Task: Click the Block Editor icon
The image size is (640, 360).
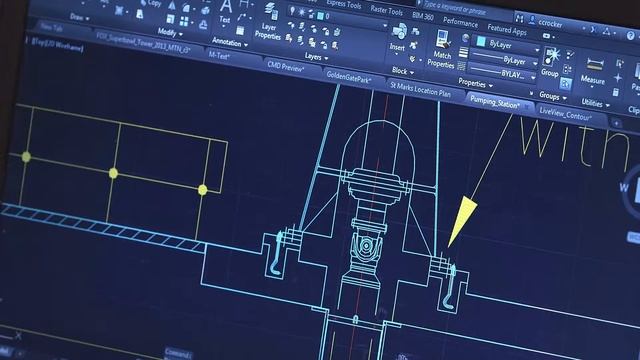Action: 414,45
